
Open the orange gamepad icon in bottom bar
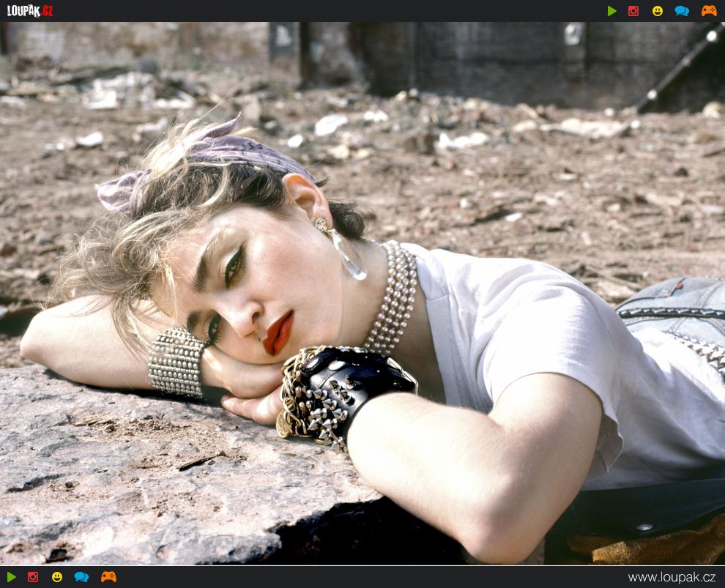(x=108, y=577)
